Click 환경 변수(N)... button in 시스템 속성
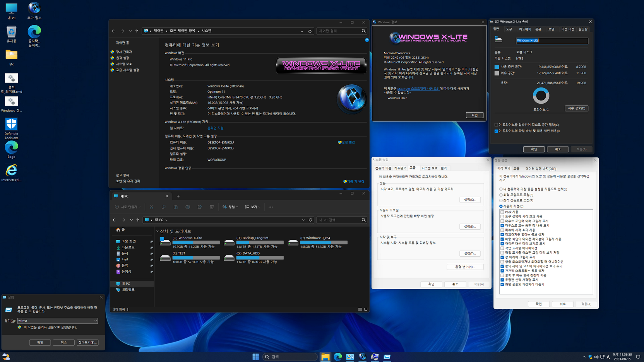The width and height of the screenshot is (644, 362). (x=465, y=267)
